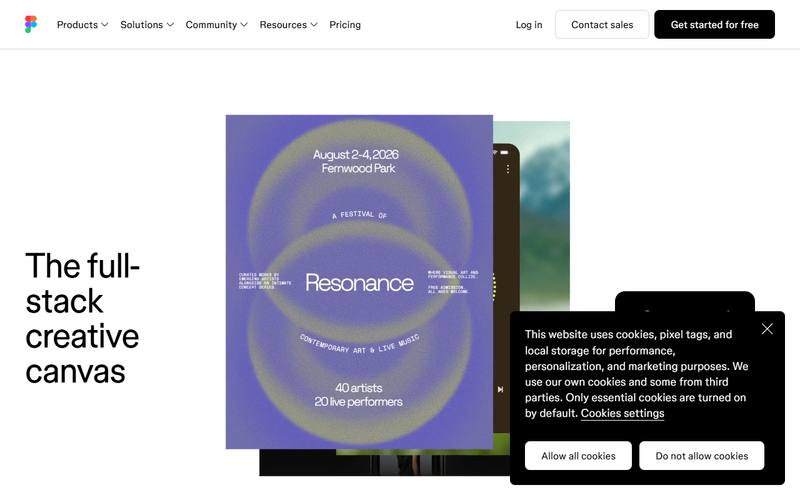Screen dimensions: 800x500
Task: Click the mountain landscape image
Action: [x=544, y=214]
